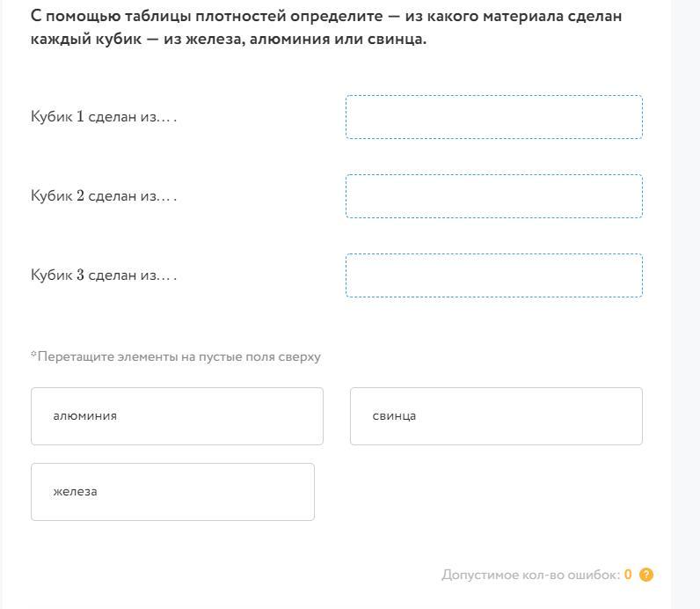
Task: Click the orange error count «0»
Action: click(x=628, y=575)
